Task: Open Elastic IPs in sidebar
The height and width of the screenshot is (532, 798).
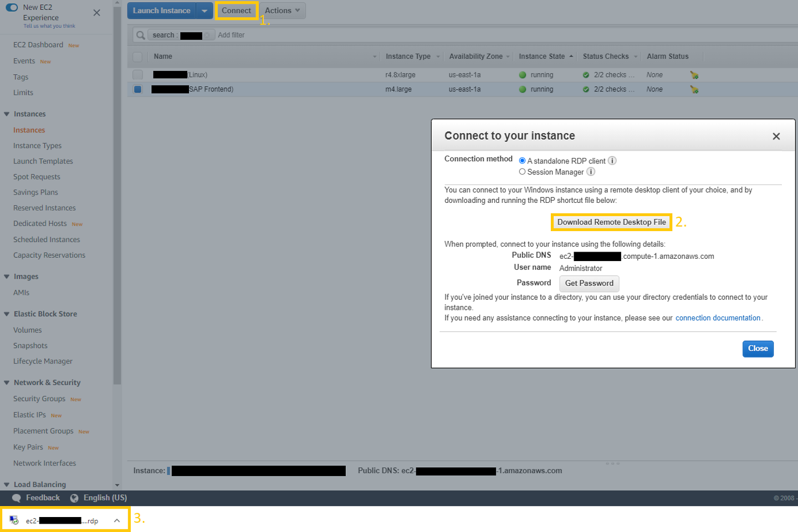Action: coord(29,415)
